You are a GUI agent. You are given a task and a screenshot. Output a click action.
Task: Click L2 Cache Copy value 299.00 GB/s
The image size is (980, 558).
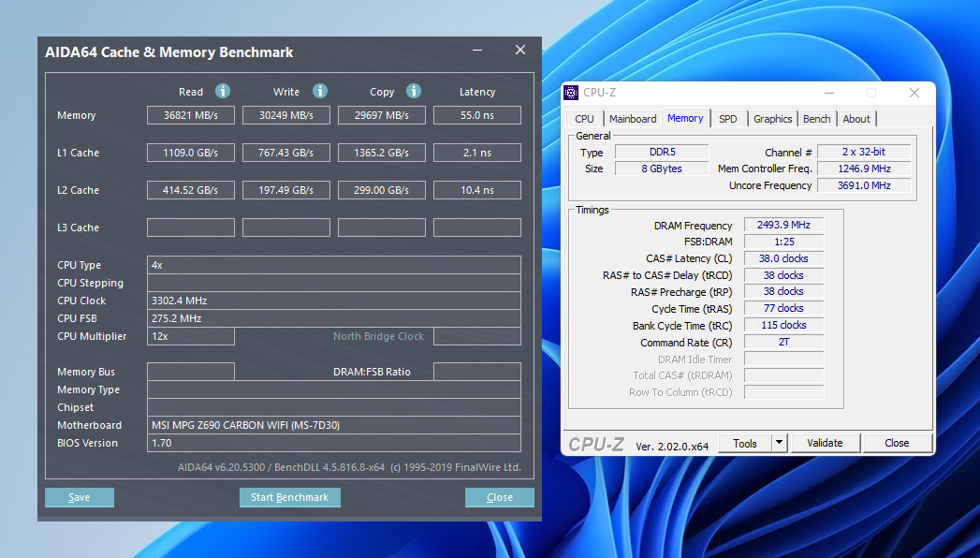382,190
